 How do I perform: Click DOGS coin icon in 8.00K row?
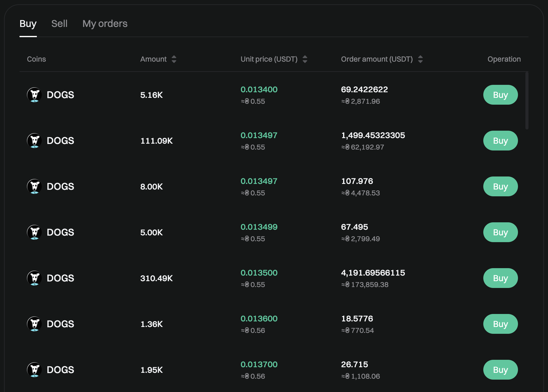pos(35,186)
